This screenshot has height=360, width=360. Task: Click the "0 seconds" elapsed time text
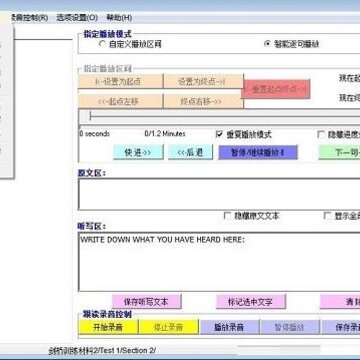click(x=94, y=134)
